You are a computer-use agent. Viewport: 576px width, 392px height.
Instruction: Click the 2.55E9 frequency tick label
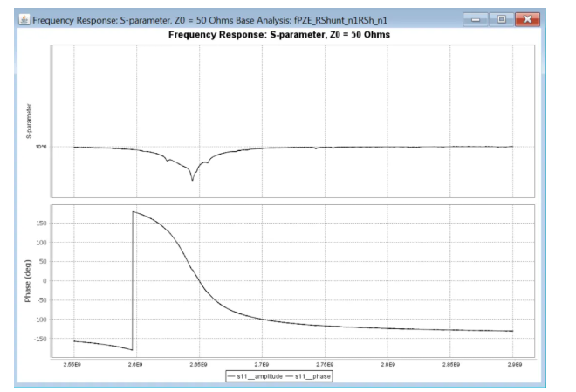tap(73, 359)
